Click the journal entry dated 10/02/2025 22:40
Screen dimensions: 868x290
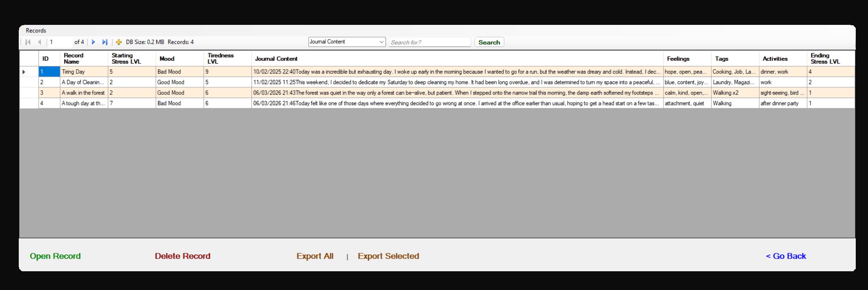pyautogui.click(x=457, y=72)
